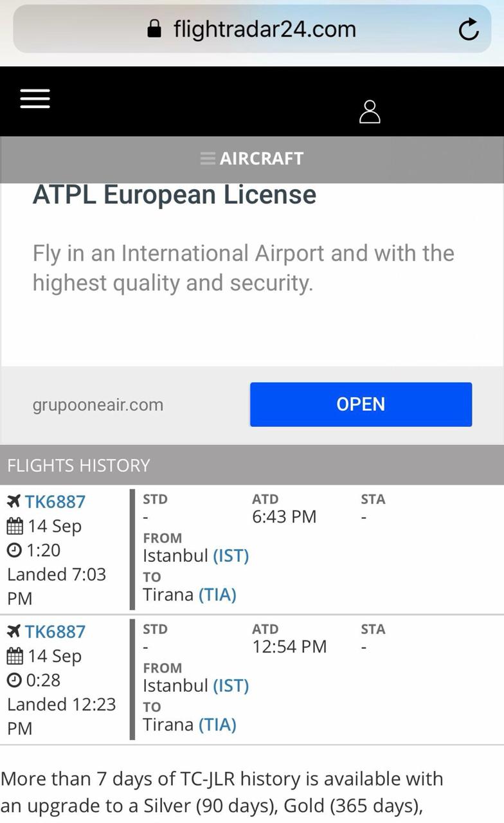Open the hamburger navigation menu

(35, 98)
